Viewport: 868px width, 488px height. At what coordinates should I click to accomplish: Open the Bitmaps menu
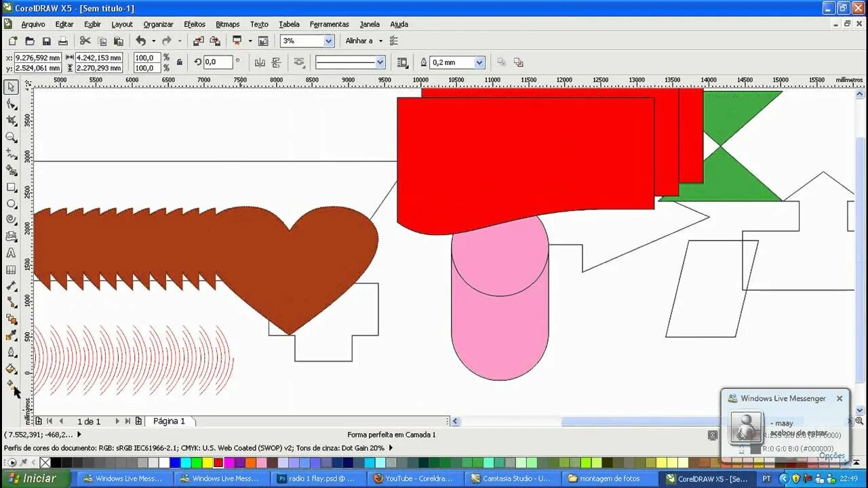click(228, 24)
